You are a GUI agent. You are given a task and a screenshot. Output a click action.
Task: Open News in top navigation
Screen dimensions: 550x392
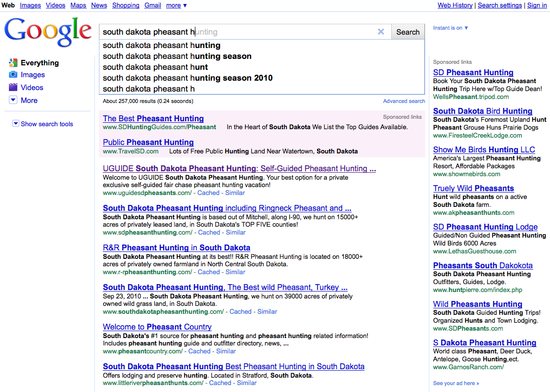click(99, 6)
